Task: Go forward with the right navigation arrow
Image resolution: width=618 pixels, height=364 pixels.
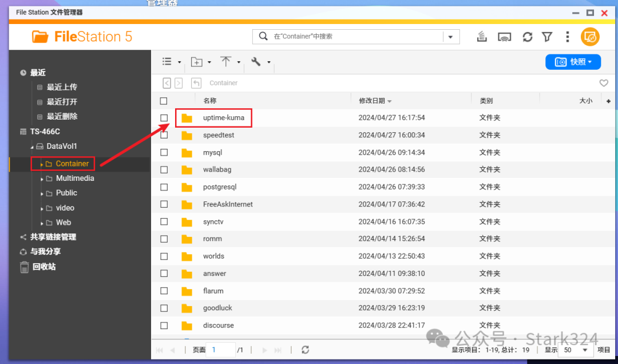Action: pyautogui.click(x=179, y=83)
